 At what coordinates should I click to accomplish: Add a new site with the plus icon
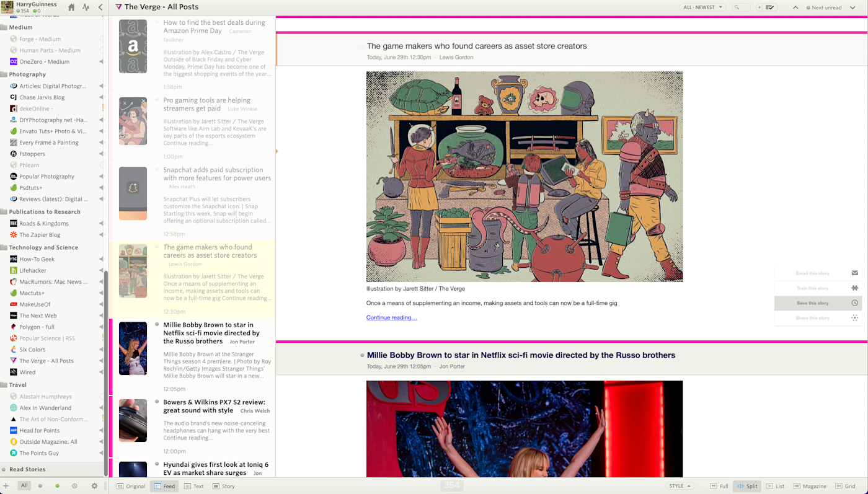[x=6, y=486]
